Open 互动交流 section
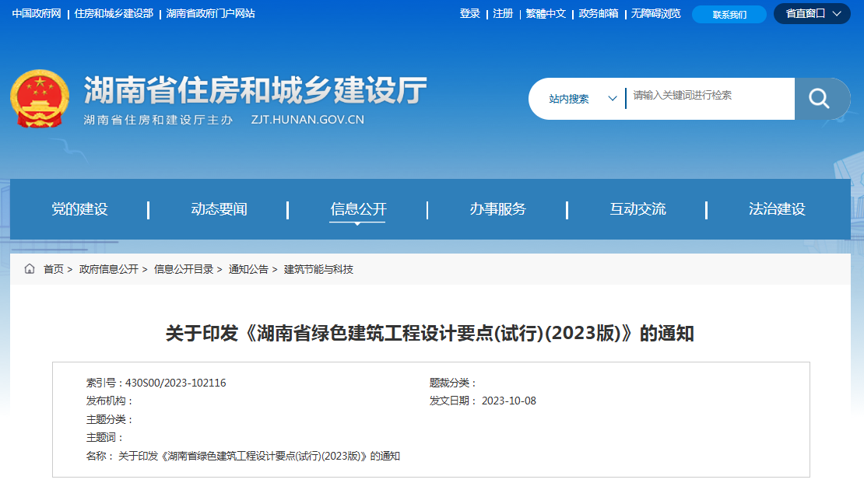The image size is (864, 504). click(637, 209)
